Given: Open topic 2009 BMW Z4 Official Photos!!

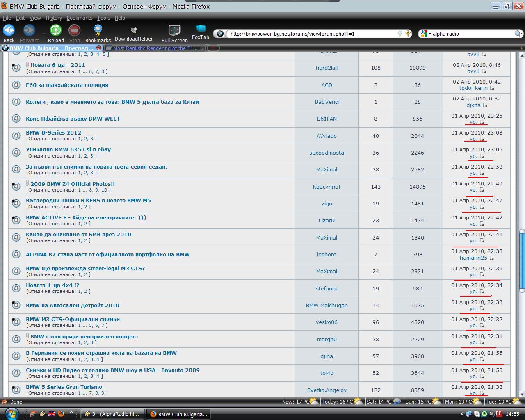Looking at the screenshot, I should pos(73,184).
